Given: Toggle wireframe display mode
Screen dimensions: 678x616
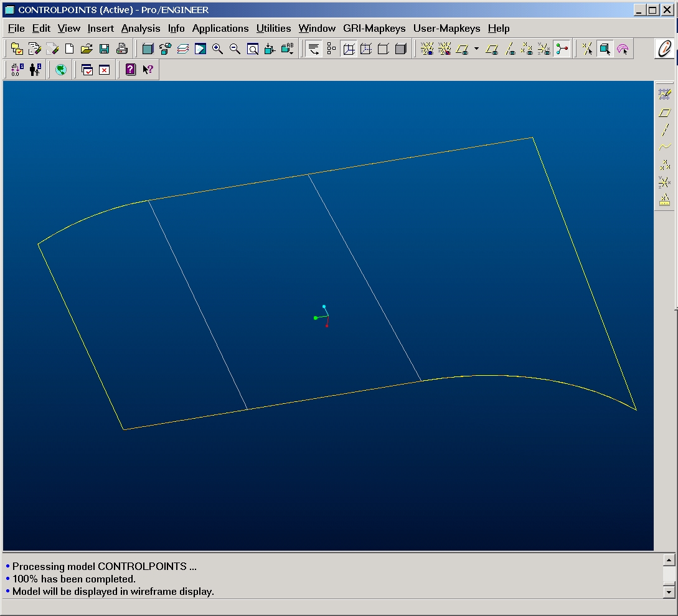Looking at the screenshot, I should [349, 49].
